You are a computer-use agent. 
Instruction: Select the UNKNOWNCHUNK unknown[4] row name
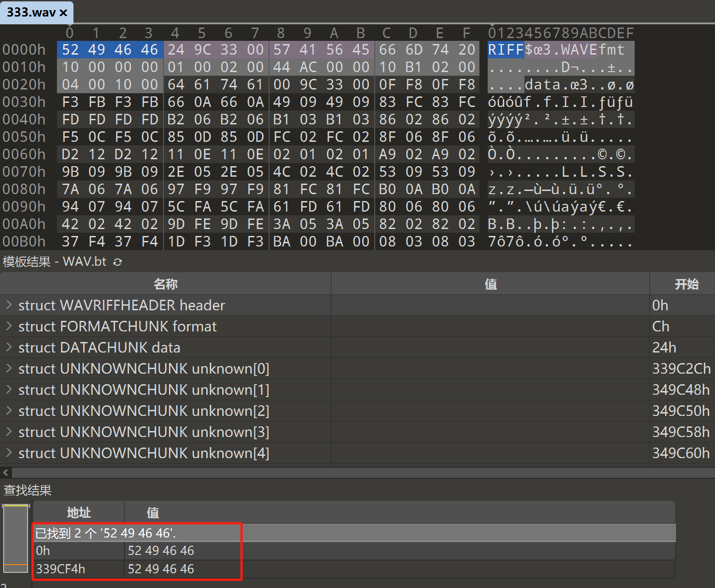pos(144,453)
